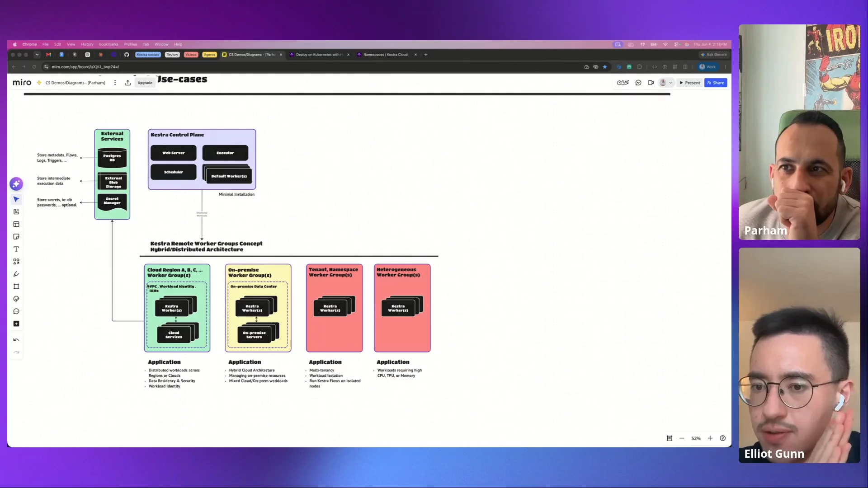Open Chrome extensions puzzle icon

pyautogui.click(x=639, y=67)
